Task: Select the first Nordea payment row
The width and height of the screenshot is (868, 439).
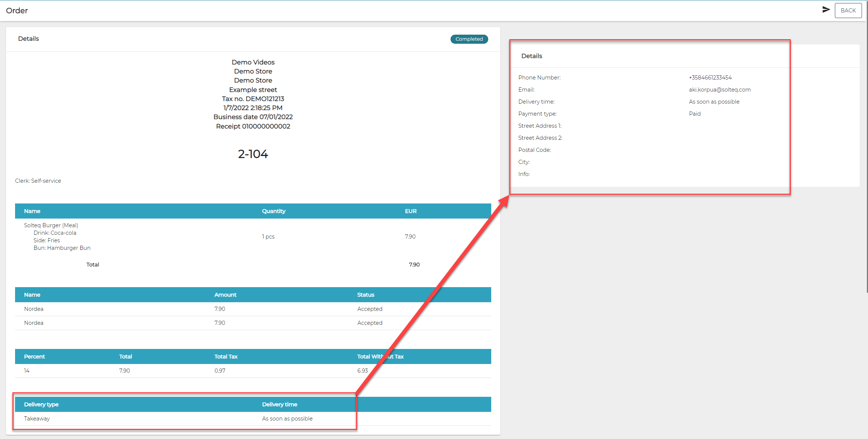Action: tap(34, 309)
